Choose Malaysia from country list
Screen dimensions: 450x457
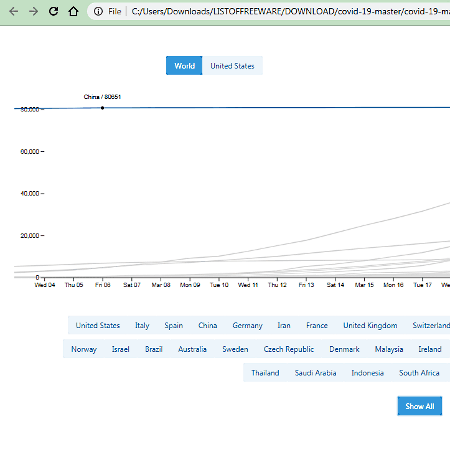(389, 349)
